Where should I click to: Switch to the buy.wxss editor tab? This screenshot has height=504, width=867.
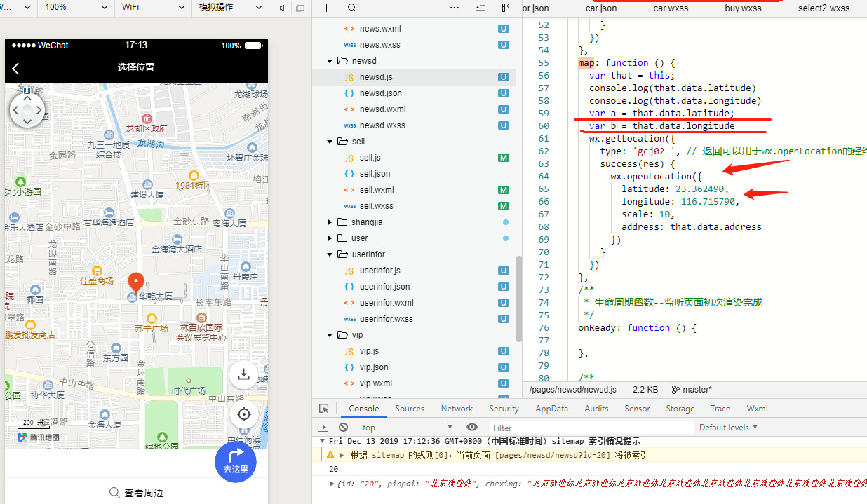tap(743, 8)
